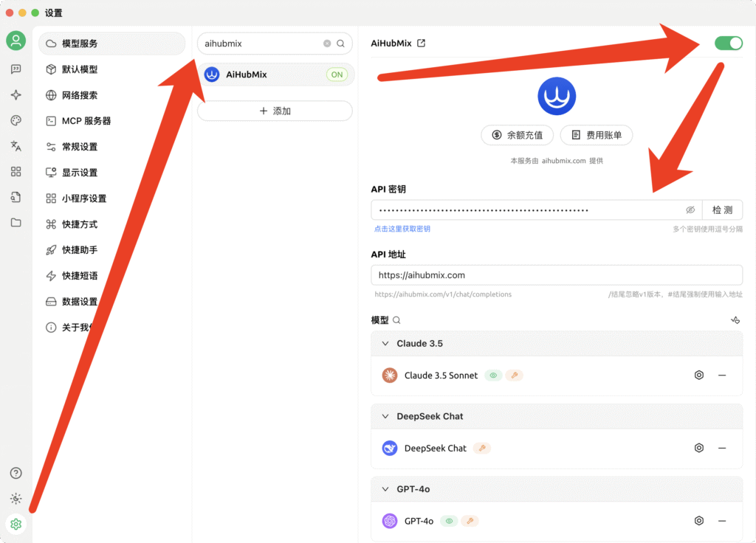Open settings via the bottom gear icon
756x543 pixels.
16,525
